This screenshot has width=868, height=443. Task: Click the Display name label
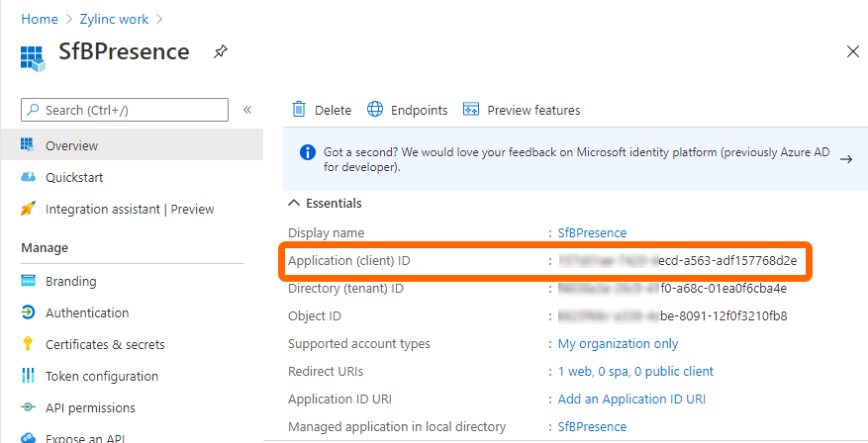[326, 232]
